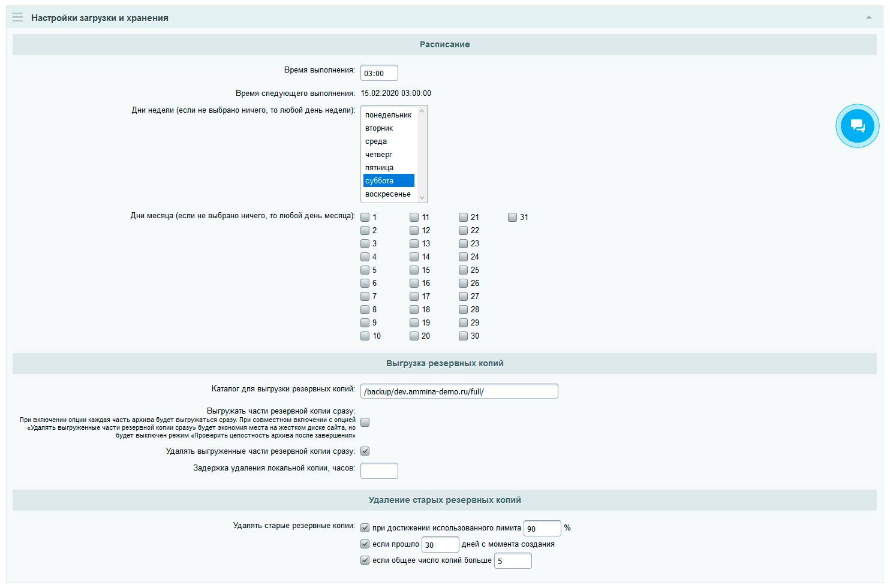The height and width of the screenshot is (588, 890).
Task: Select четверг in weekdays list
Action: click(389, 155)
